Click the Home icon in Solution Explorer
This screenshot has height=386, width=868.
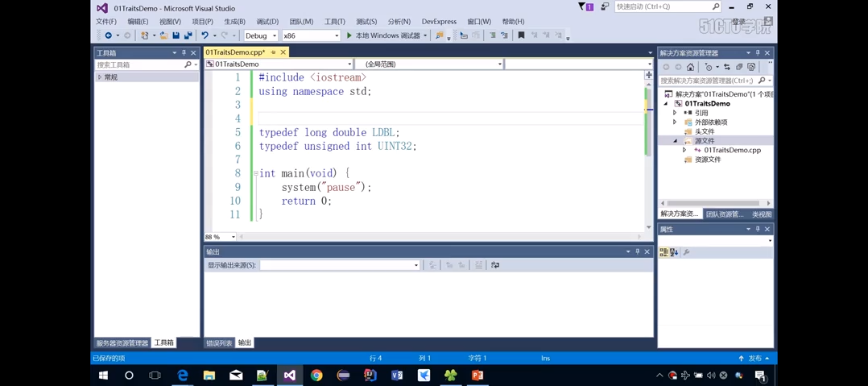(x=690, y=67)
